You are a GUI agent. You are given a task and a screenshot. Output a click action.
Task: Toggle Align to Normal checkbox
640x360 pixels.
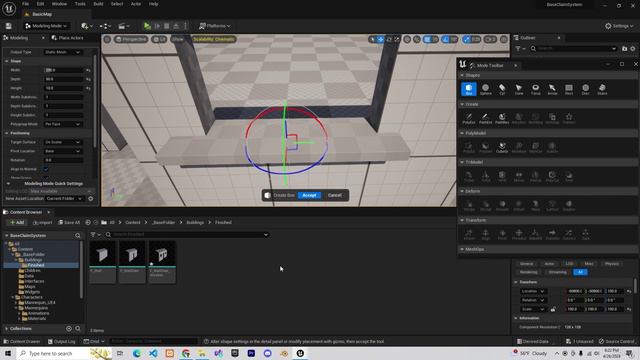pyautogui.click(x=46, y=169)
